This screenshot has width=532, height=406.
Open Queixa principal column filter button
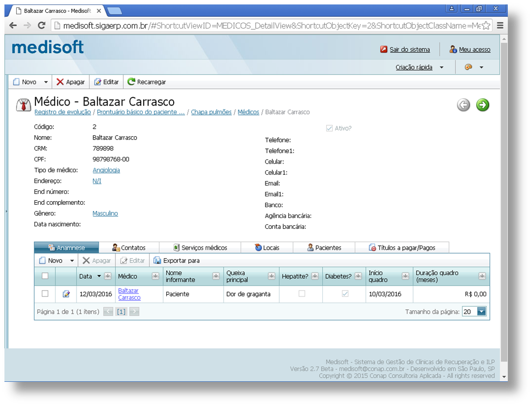tap(271, 276)
